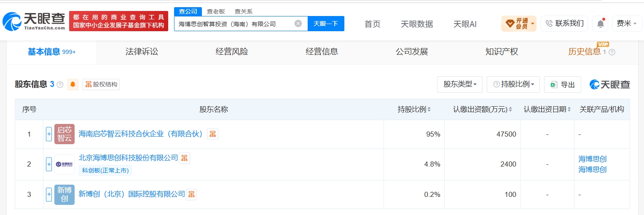This screenshot has height=215, width=644.
Task: Open the 费米 user account dropdown
Action: click(627, 24)
